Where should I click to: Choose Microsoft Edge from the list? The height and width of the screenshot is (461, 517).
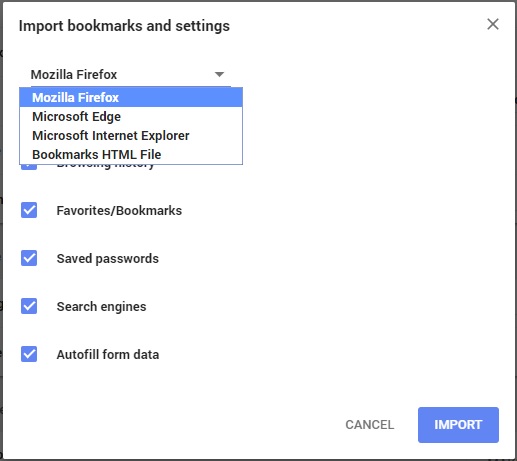click(x=131, y=117)
